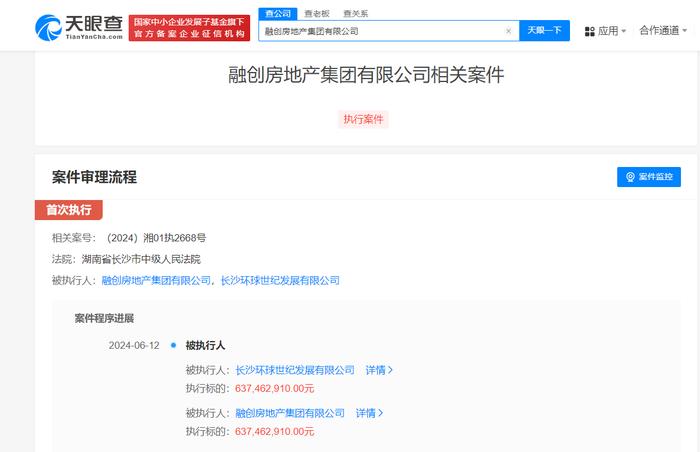Click the blue timeline dot for 2024-06-12

[173, 345]
